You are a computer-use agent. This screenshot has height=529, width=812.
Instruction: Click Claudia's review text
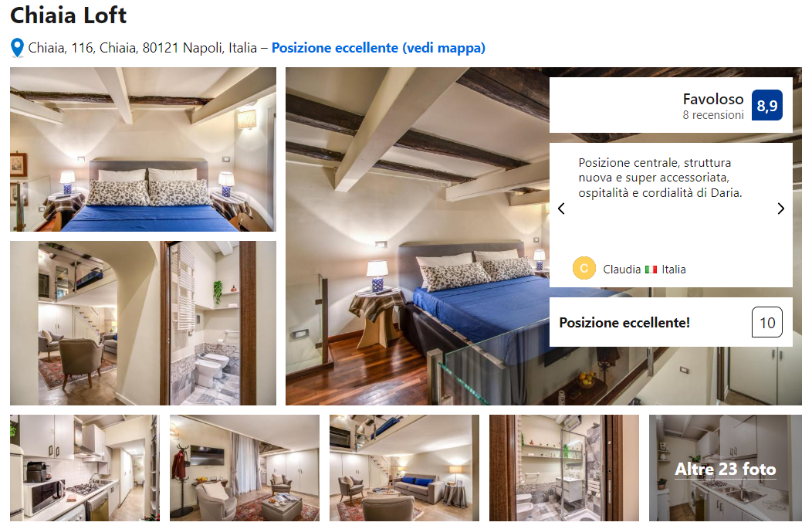pyautogui.click(x=660, y=178)
